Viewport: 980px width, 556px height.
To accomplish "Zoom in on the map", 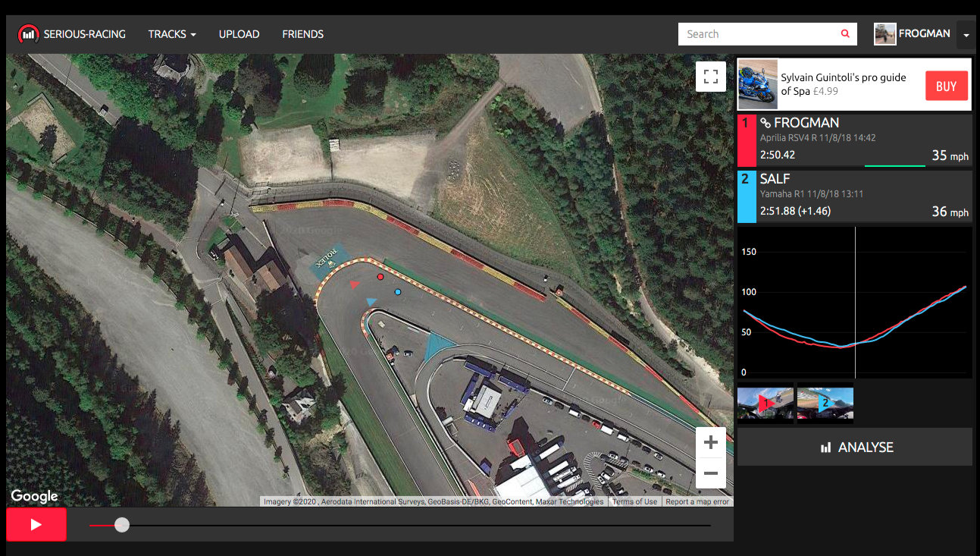I will [710, 443].
